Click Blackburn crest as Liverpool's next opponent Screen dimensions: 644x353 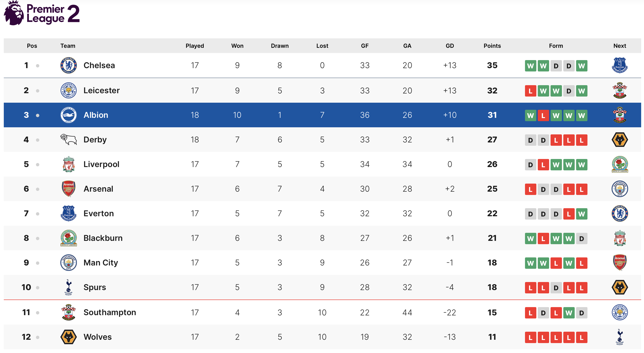[x=620, y=164]
